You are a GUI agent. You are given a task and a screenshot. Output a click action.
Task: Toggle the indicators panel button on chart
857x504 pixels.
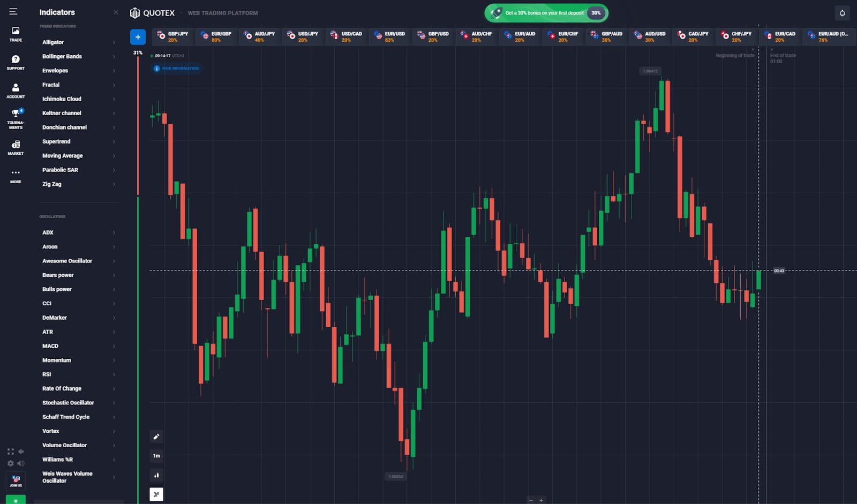point(156,494)
